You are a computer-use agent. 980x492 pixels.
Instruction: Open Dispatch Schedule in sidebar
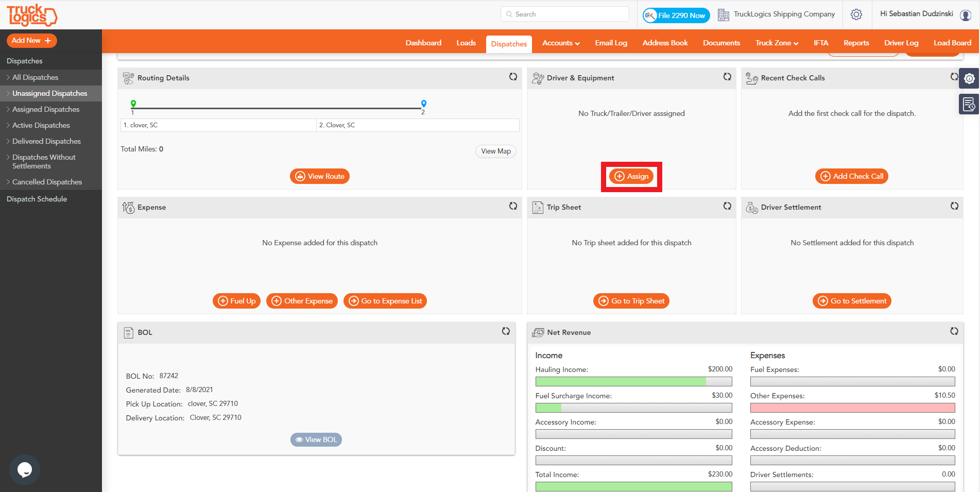(x=51, y=199)
